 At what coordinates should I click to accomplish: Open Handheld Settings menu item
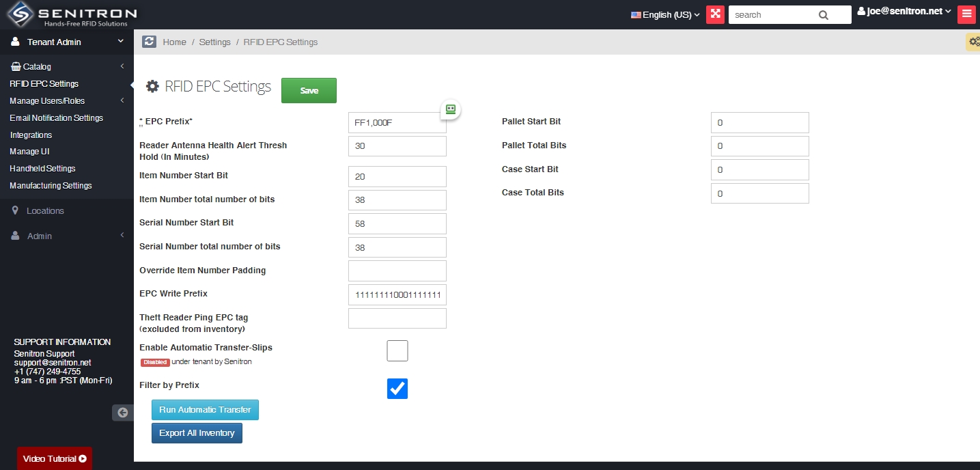point(42,169)
